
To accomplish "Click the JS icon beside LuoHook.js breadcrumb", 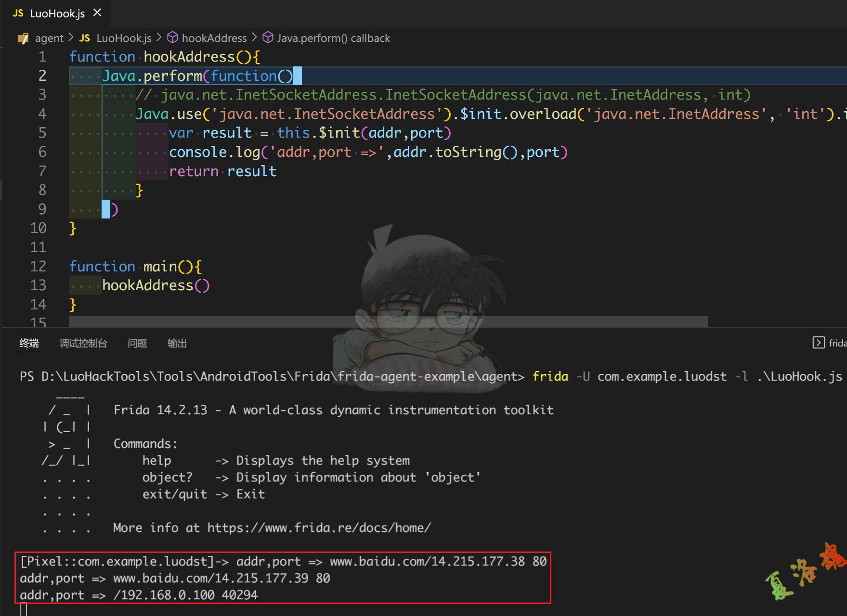I will click(x=85, y=38).
